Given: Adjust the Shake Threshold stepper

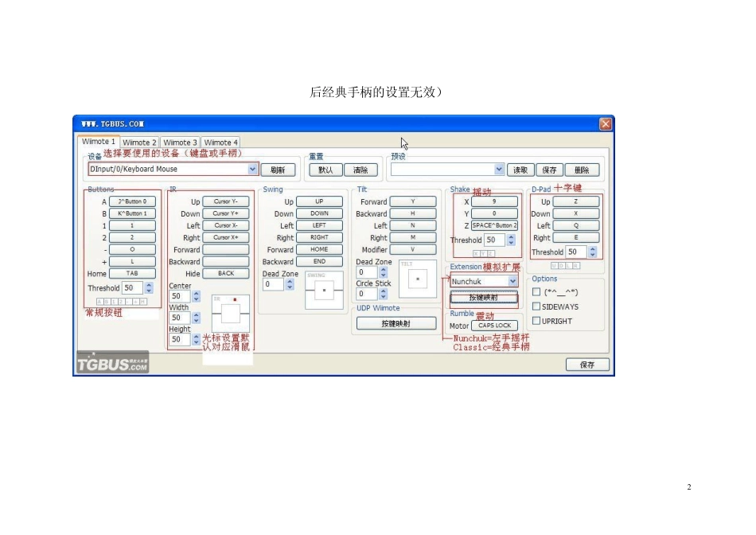Looking at the screenshot, I should point(511,240).
